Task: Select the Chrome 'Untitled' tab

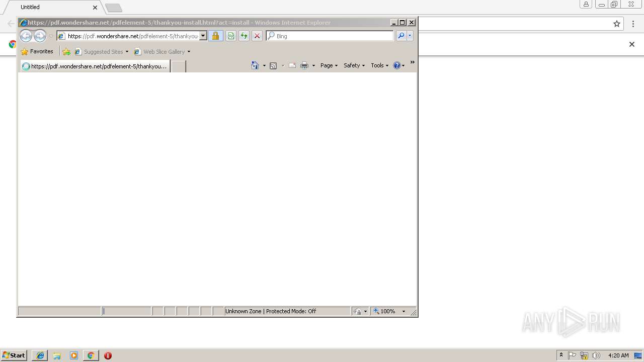Action: [x=52, y=7]
